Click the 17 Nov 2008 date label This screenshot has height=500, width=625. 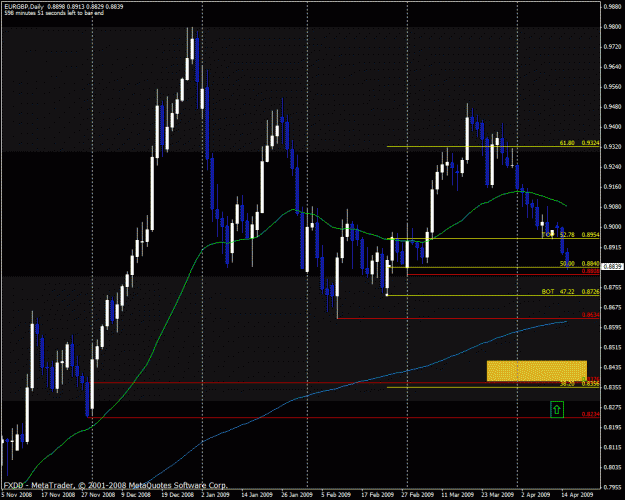pyautogui.click(x=56, y=495)
